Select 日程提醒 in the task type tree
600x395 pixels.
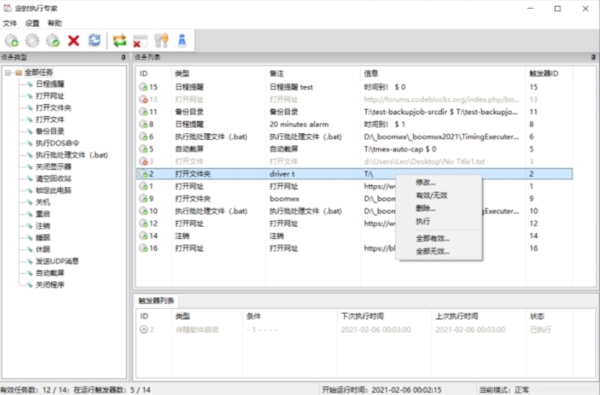(x=50, y=84)
